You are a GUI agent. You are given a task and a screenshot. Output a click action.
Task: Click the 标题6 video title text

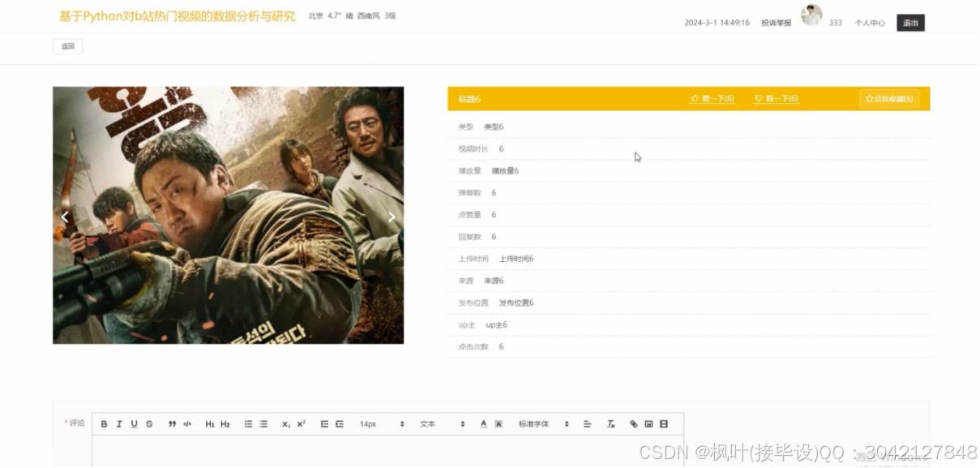[x=469, y=99]
